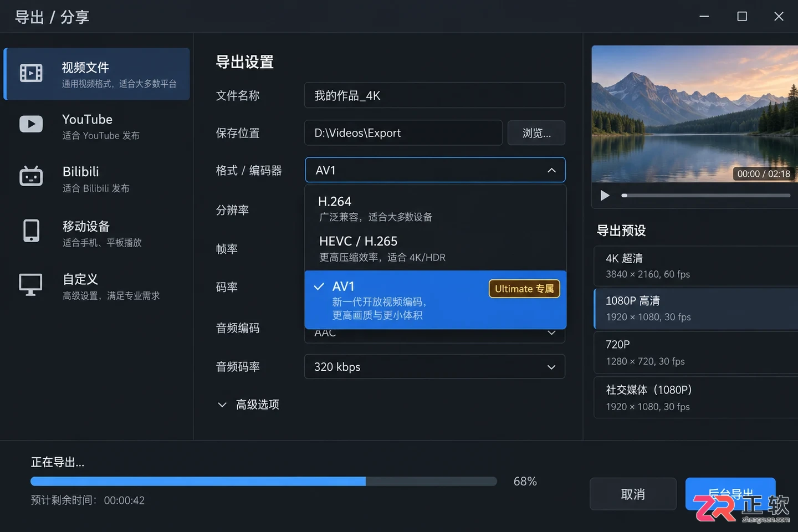Select the 4K 超清 preset
Viewport: 798px width, 532px height.
coord(696,266)
